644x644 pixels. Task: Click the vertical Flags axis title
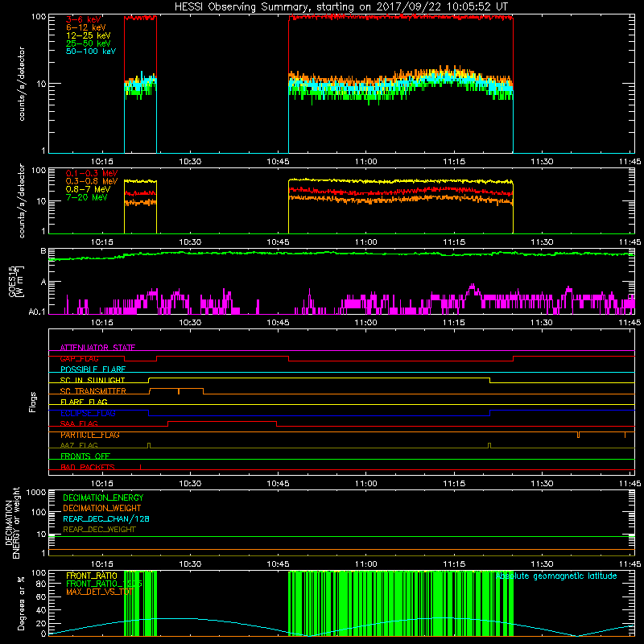point(33,402)
